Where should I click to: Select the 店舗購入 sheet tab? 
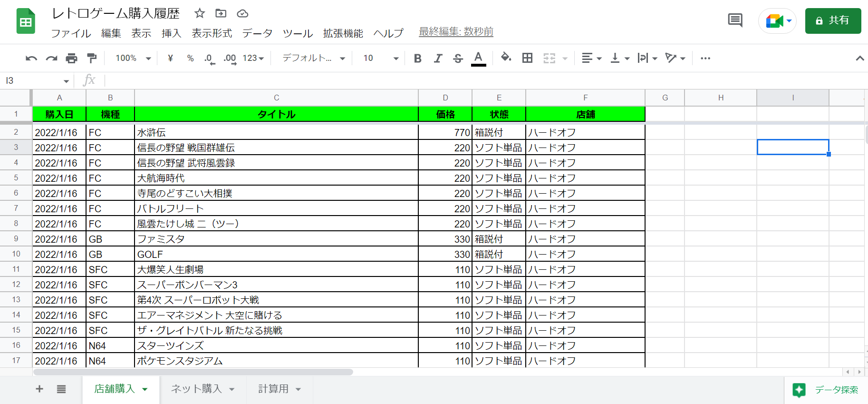pos(121,389)
